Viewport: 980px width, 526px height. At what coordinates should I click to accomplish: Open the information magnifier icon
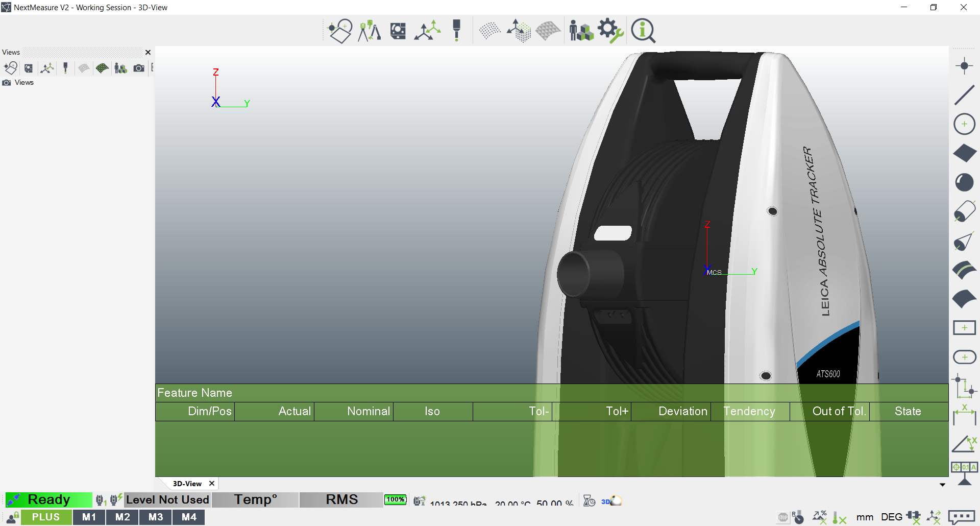pos(643,31)
